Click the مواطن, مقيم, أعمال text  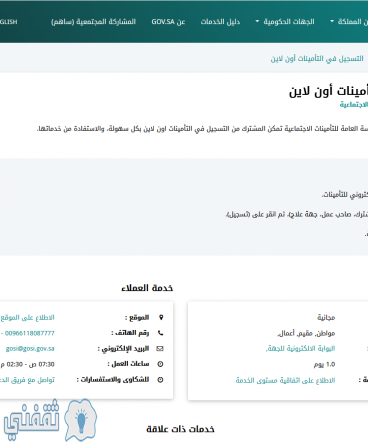(306, 333)
